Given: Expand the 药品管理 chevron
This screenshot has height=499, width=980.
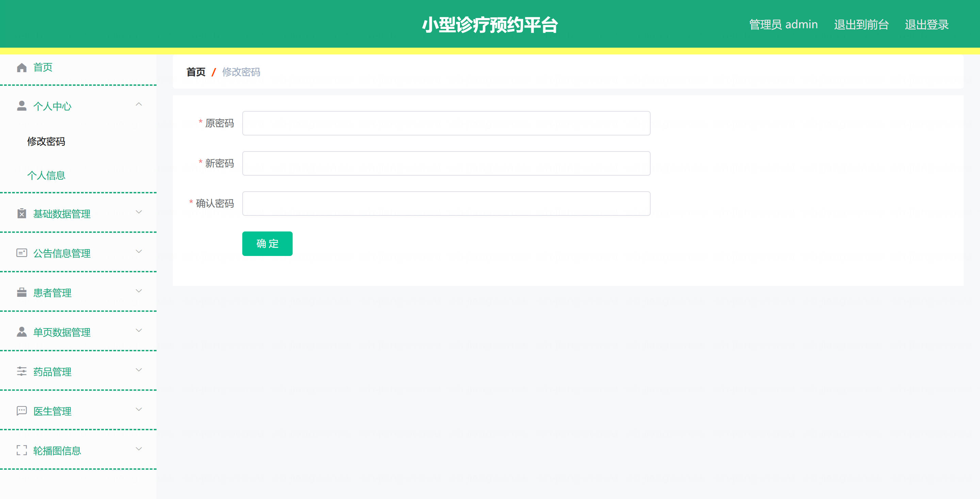Looking at the screenshot, I should 139,370.
